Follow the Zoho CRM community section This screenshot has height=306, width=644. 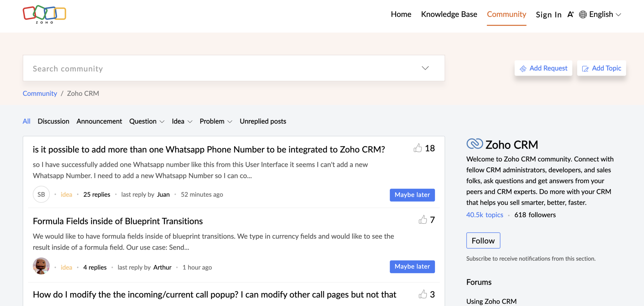point(483,241)
